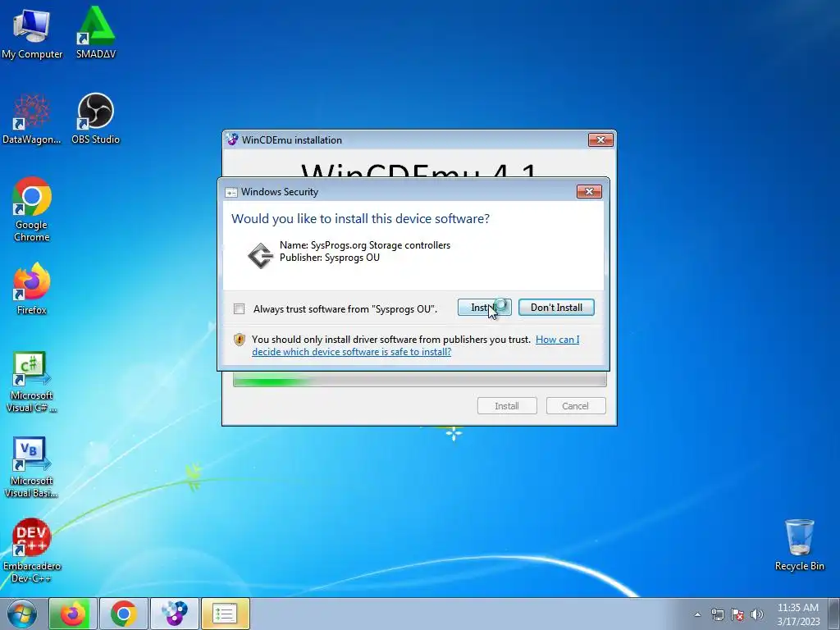Image resolution: width=840 pixels, height=630 pixels.
Task: Choose Don't Install in security dialog
Action: [556, 308]
